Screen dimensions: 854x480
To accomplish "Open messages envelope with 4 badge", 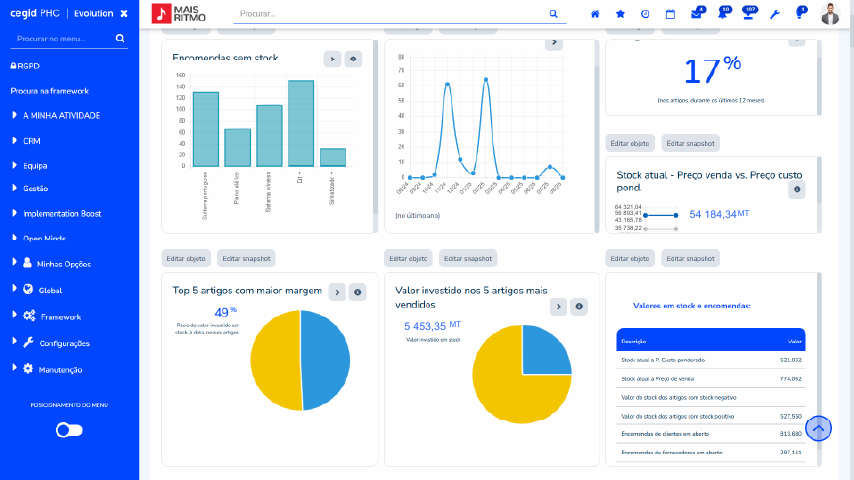I will tap(697, 14).
